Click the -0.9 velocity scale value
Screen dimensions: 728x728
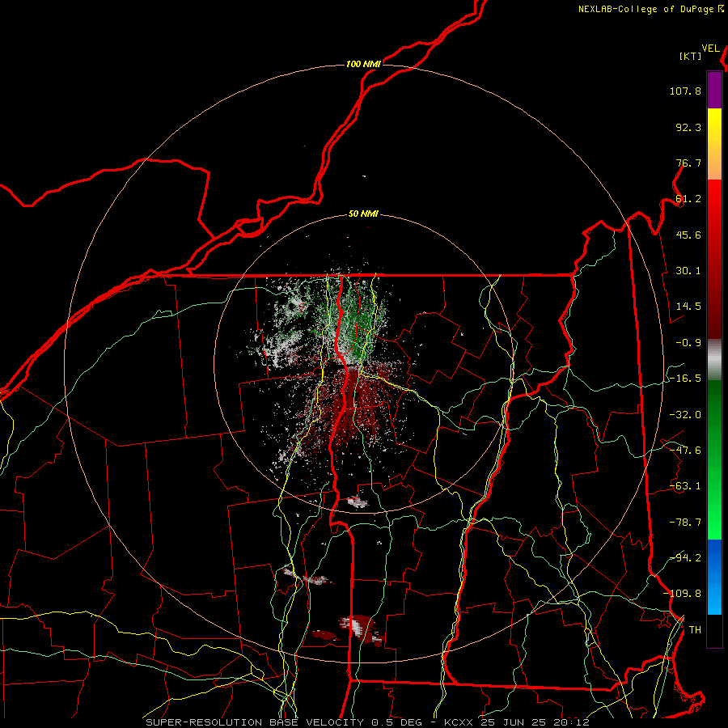click(688, 343)
